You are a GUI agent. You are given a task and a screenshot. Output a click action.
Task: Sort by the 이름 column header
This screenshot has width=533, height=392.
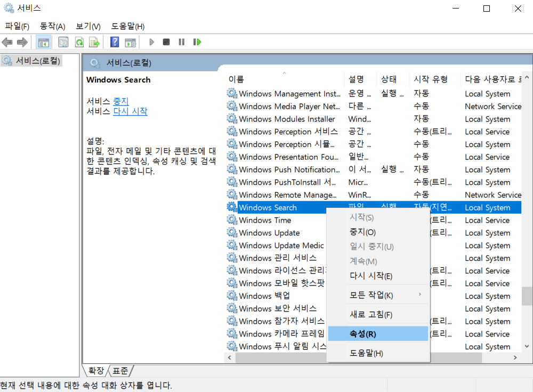[x=284, y=79]
